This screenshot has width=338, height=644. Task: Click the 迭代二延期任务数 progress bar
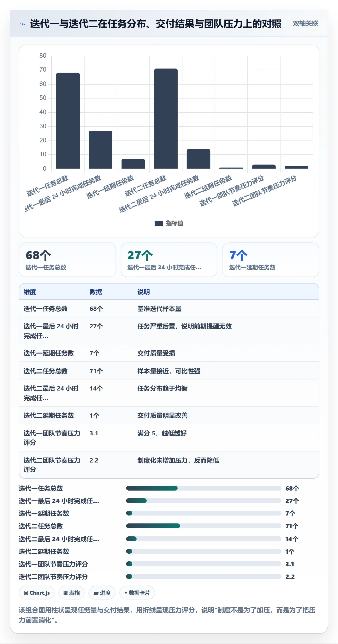coord(204,551)
